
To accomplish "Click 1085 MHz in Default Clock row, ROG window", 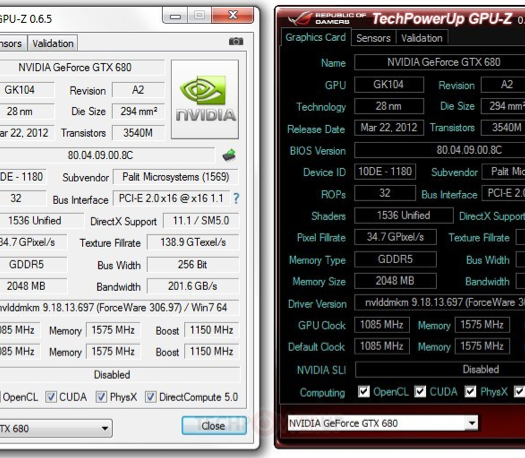I will point(382,346).
